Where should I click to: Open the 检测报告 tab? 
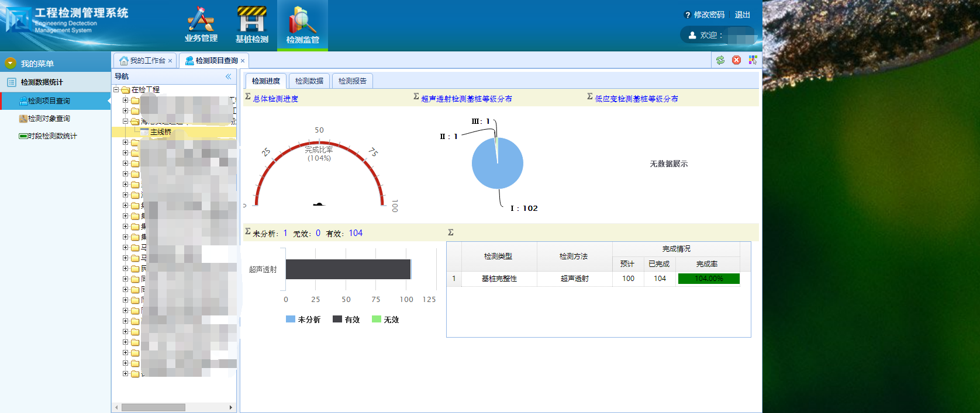click(353, 81)
